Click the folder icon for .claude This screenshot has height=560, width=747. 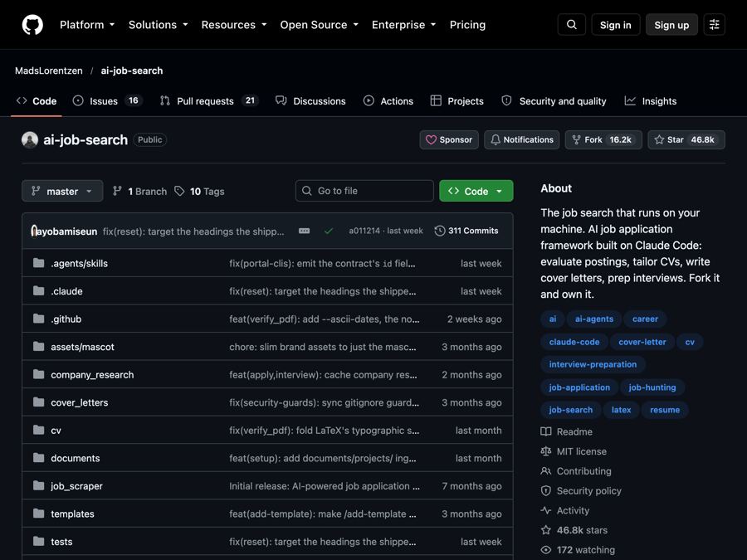38,291
